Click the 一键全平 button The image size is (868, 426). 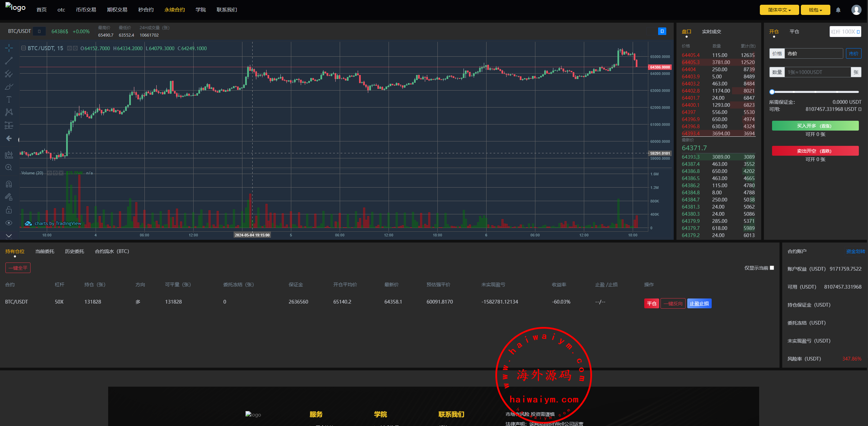18,268
